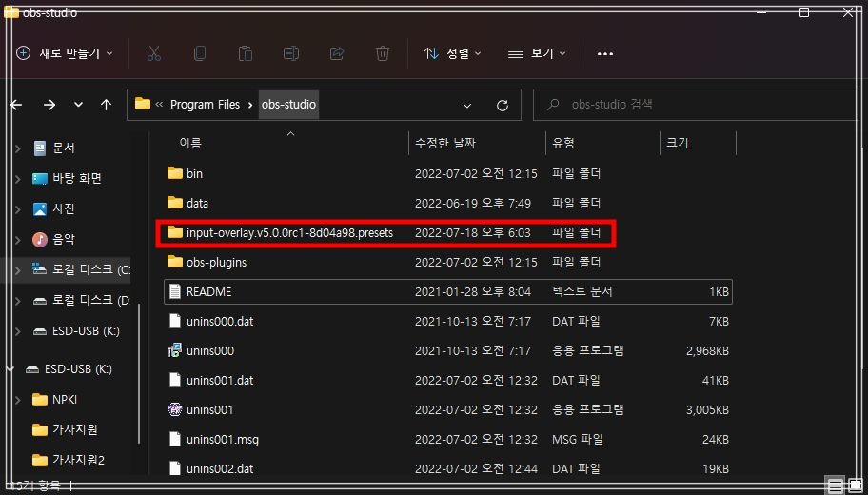
Task: Click the 3,005KB size value
Action: 707,409
